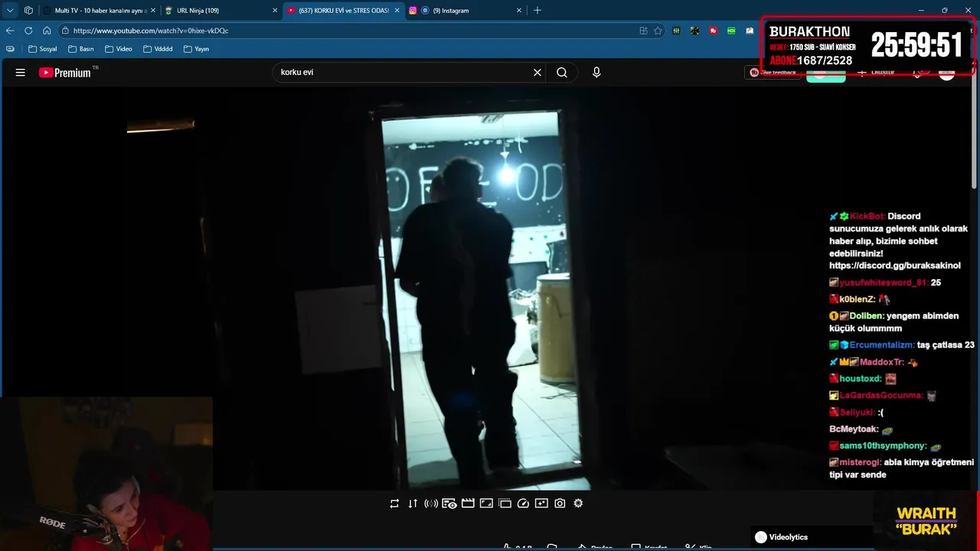Open the YouTube hamburger guide menu
Screen dimensions: 980x551
pyautogui.click(x=21, y=73)
